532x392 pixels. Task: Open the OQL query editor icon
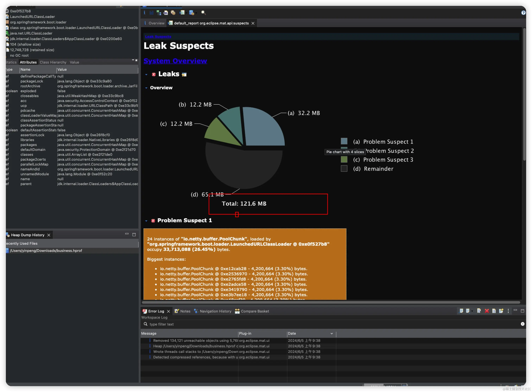pos(166,13)
